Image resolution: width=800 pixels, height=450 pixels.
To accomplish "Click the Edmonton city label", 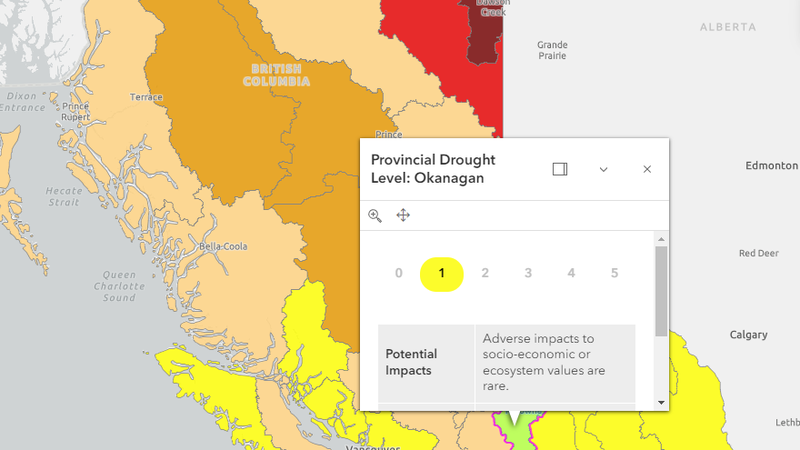I will [x=771, y=166].
